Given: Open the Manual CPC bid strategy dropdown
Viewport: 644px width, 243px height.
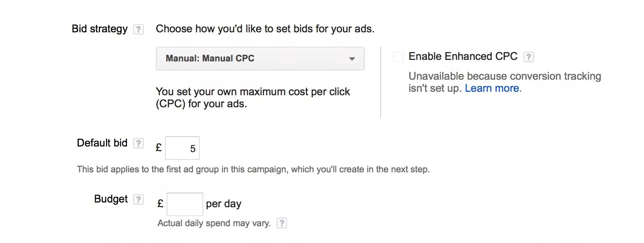Looking at the screenshot, I should [260, 59].
